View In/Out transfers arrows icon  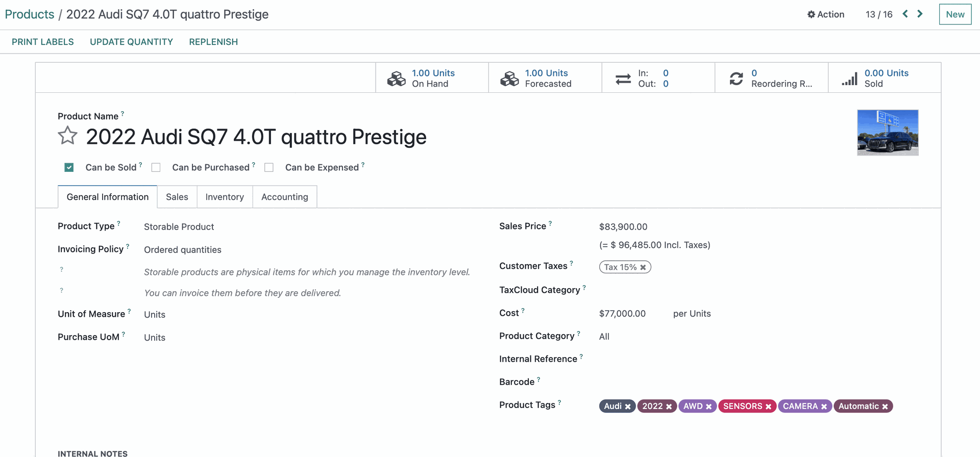click(x=623, y=79)
